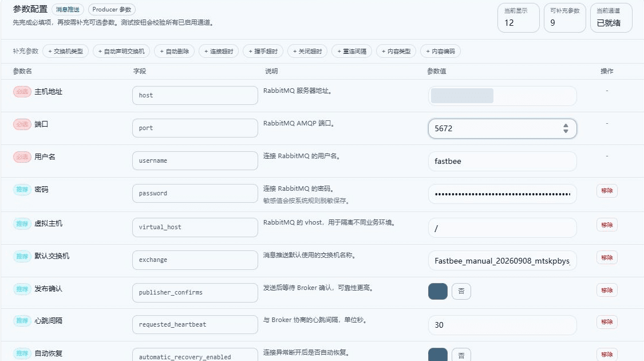The image size is (644, 361).
Task: Click the 操作 column header
Action: [607, 71]
